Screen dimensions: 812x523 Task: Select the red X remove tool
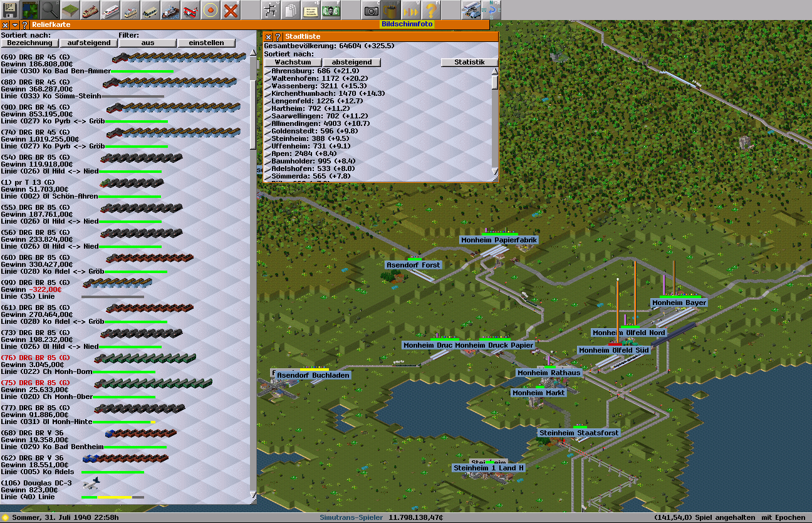click(x=231, y=9)
